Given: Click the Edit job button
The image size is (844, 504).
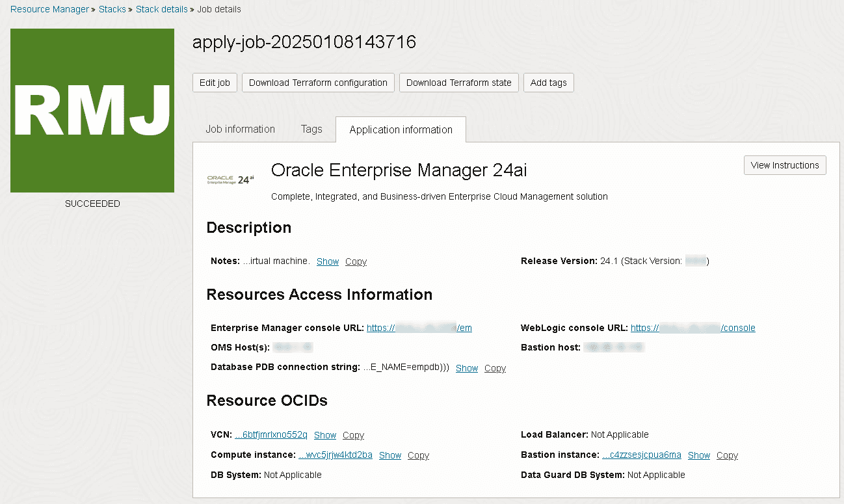Looking at the screenshot, I should [215, 83].
